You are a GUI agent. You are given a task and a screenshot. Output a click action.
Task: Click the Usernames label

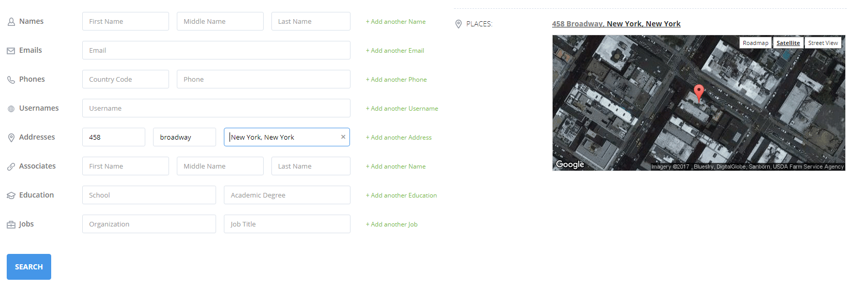click(x=39, y=108)
